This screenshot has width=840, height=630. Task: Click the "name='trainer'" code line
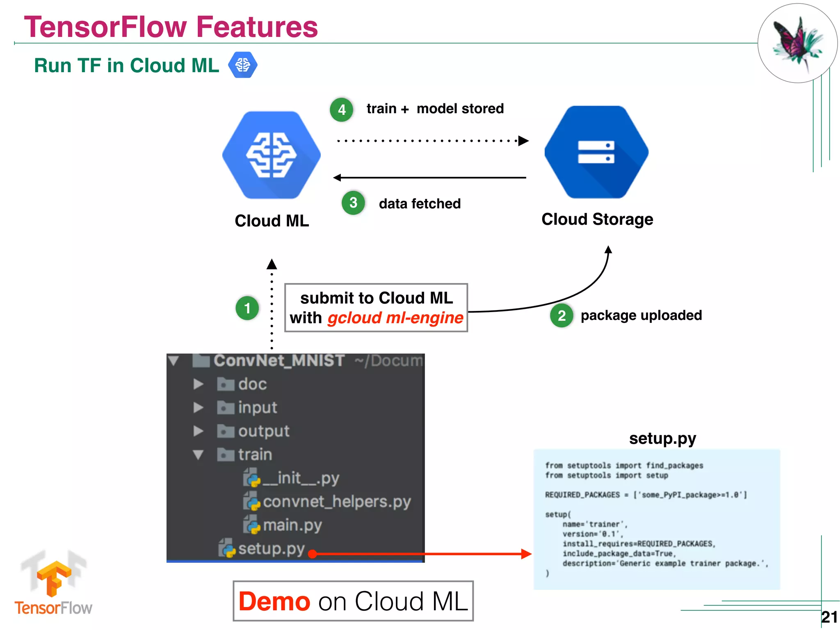click(595, 524)
